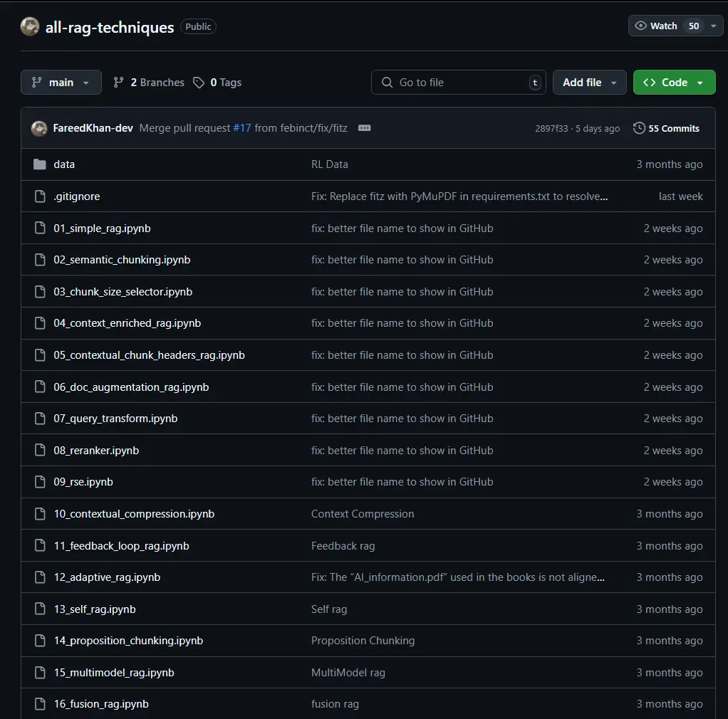Open the green Code dropdown
The image size is (728, 719).
(x=674, y=83)
